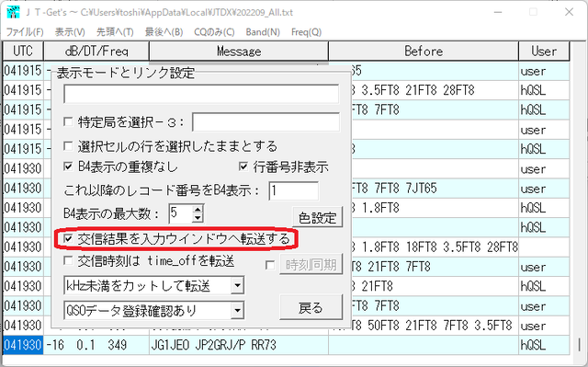Uncheck B4表示の重複なし checkbox
This screenshot has width=588, height=367.
tap(68, 166)
